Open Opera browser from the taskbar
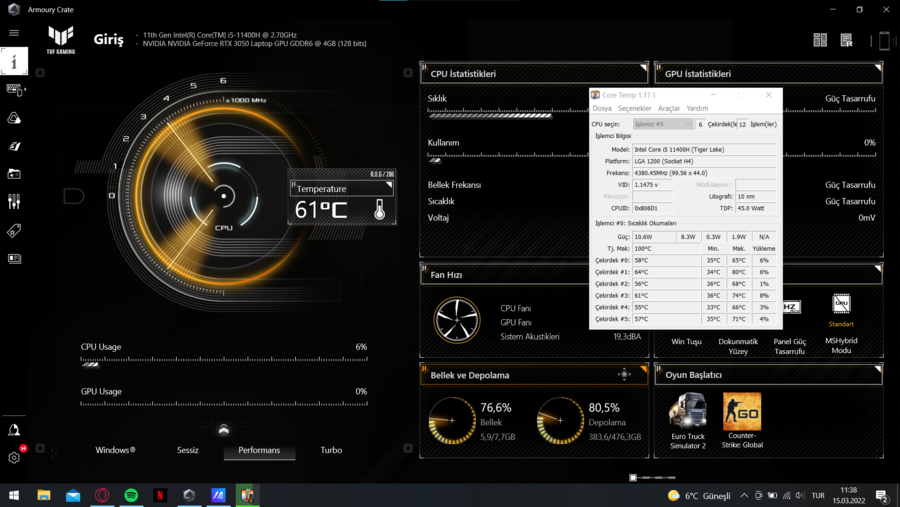Screen dimensions: 900x507 [102, 495]
